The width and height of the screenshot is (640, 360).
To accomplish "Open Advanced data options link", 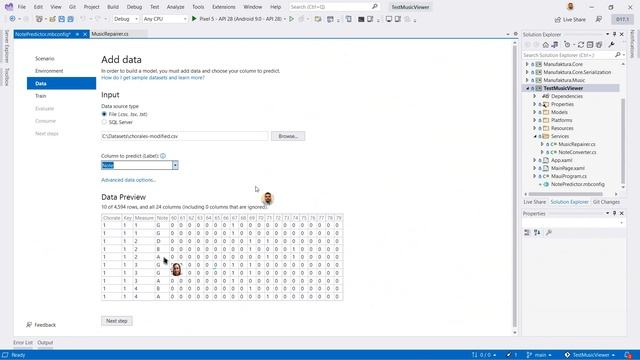I will pyautogui.click(x=128, y=180).
